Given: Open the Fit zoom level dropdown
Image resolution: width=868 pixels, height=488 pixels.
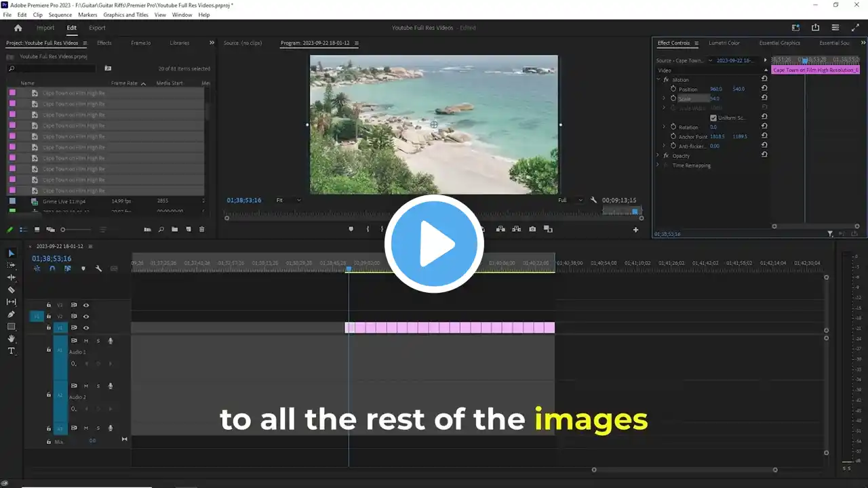Looking at the screenshot, I should click(288, 200).
